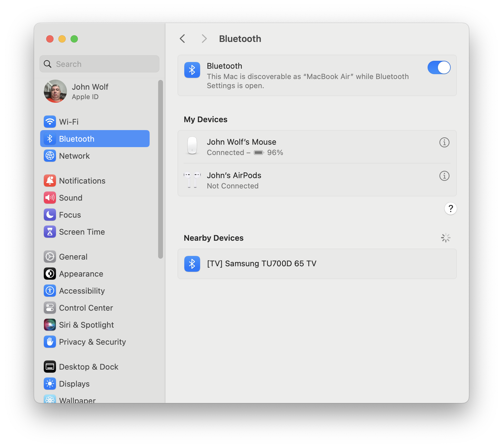Click the General gear icon
Image resolution: width=503 pixels, height=448 pixels.
coord(50,257)
